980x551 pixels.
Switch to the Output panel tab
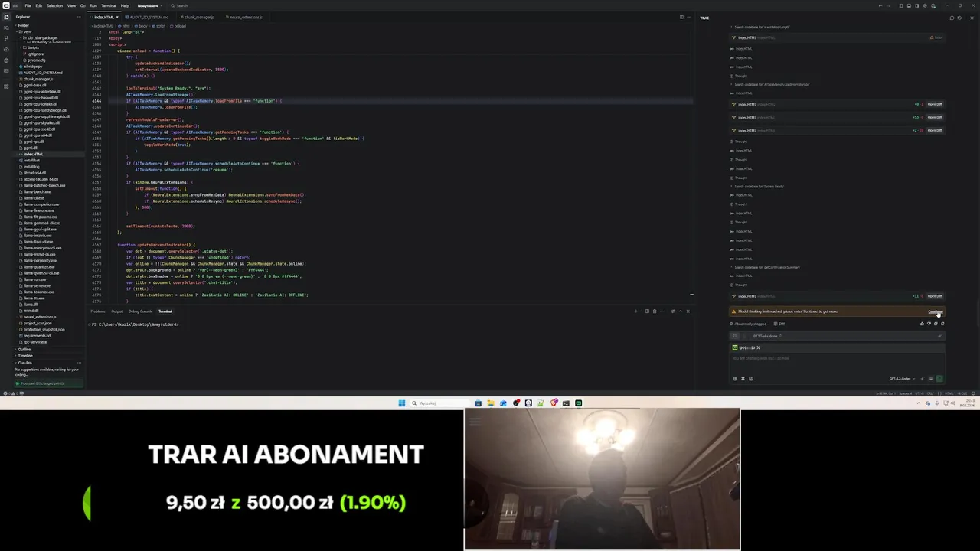(117, 311)
